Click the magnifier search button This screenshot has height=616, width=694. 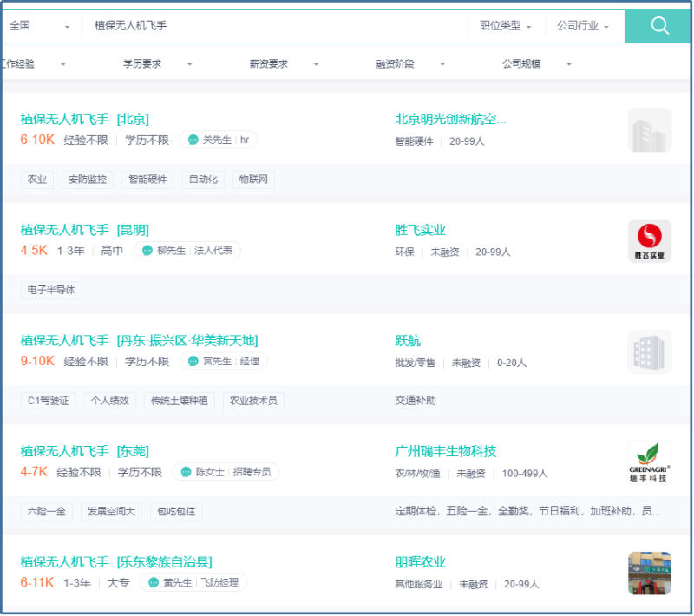tap(658, 26)
